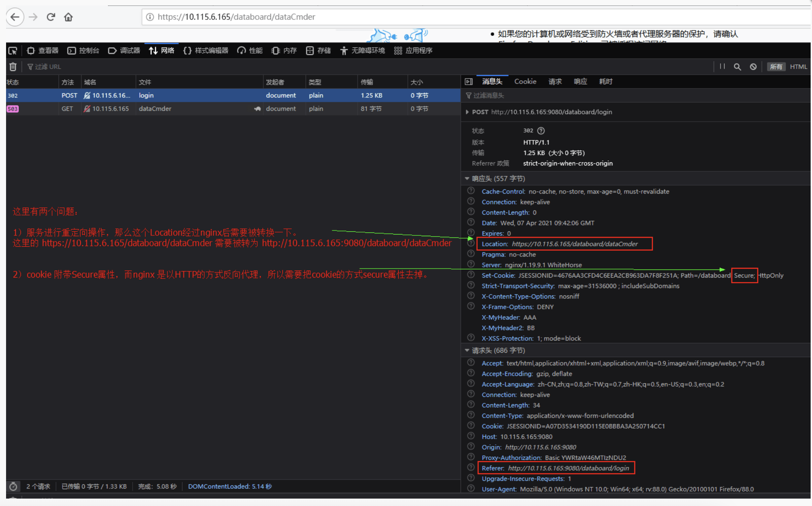Open the Application (应用程序) panel

click(x=413, y=51)
